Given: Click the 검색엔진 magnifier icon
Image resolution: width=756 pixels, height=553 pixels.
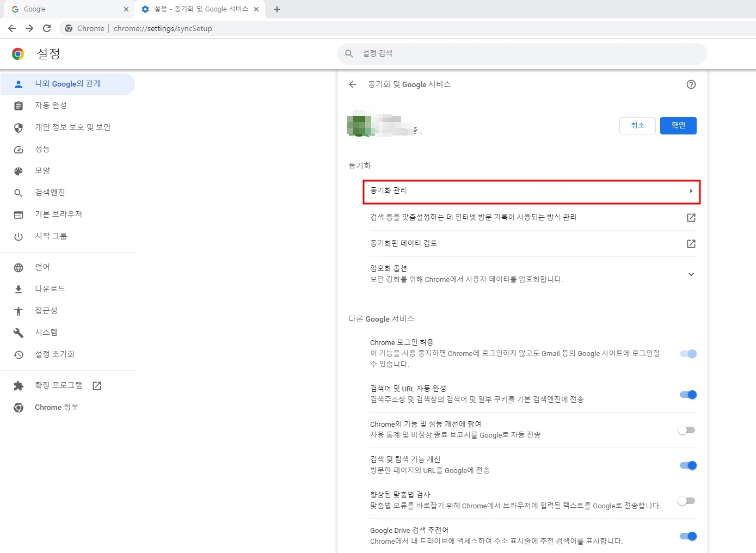Looking at the screenshot, I should point(19,193).
